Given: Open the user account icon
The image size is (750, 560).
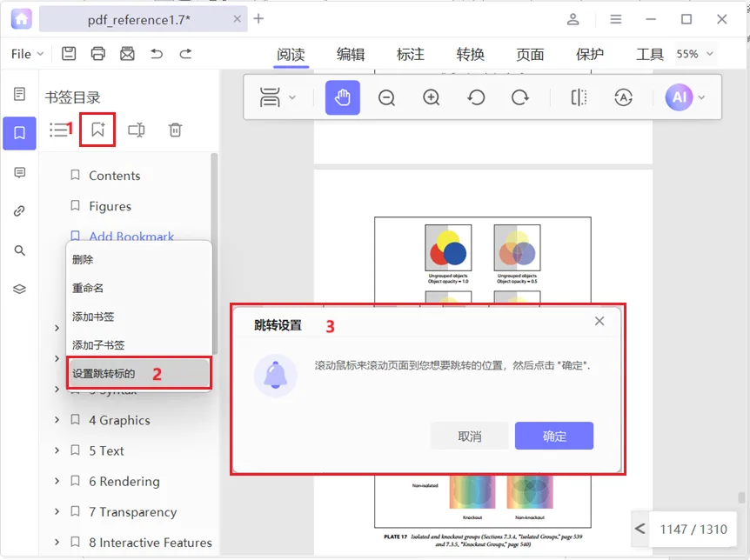Looking at the screenshot, I should [573, 19].
